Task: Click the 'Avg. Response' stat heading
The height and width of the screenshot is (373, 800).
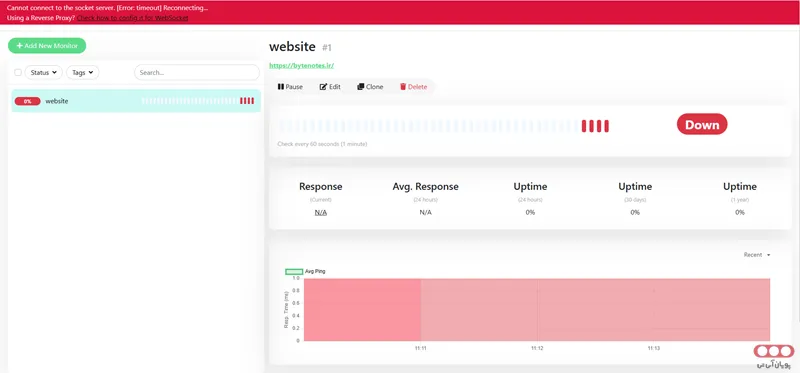Action: click(426, 187)
